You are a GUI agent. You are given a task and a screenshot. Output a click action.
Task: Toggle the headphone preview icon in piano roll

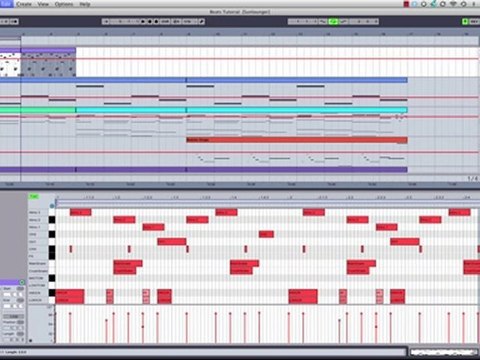tap(52, 206)
